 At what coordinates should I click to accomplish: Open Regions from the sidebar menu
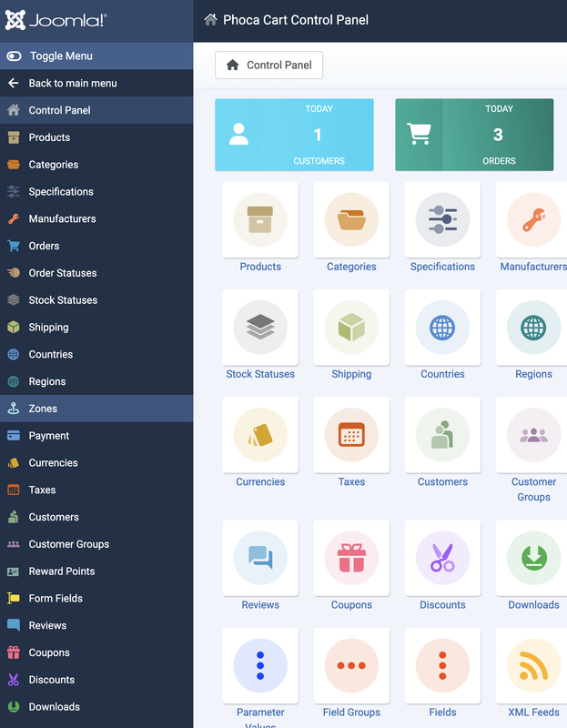pos(96,381)
